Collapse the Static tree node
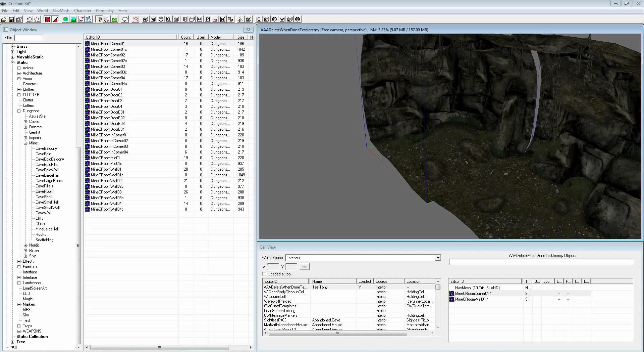644x352 pixels. pos(13,62)
